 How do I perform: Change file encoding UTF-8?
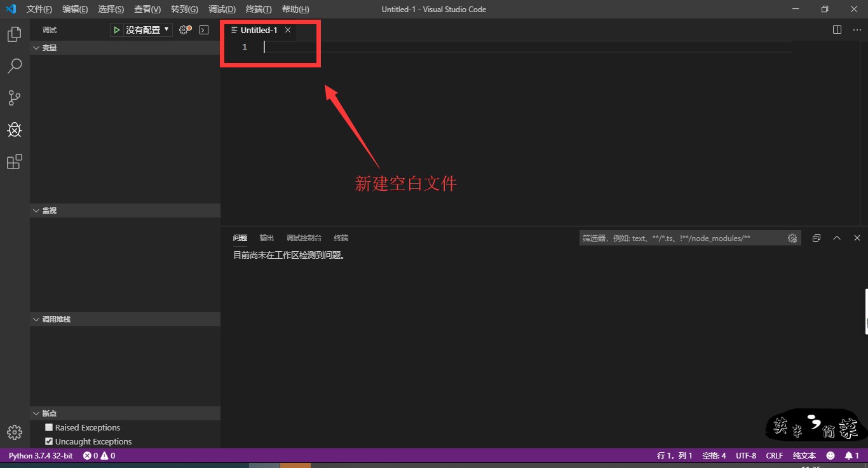(x=746, y=456)
